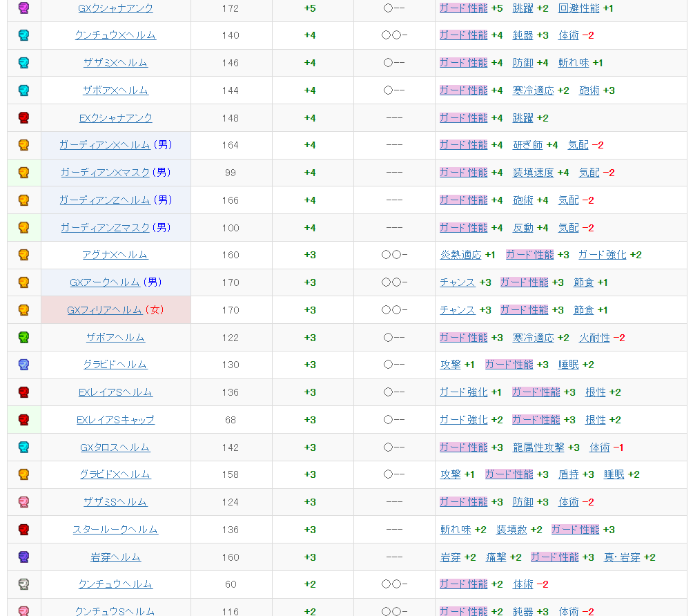
Task: Go to the グラビドXヘルム page
Action: click(115, 474)
